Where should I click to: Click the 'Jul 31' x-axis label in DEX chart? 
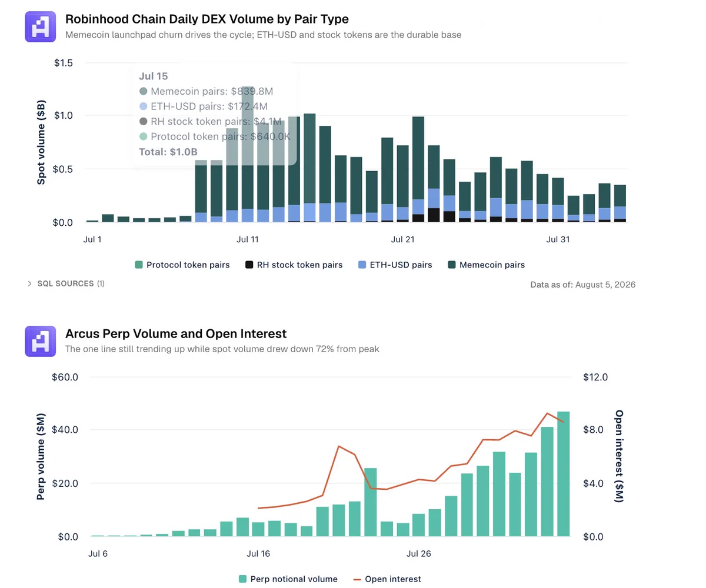pyautogui.click(x=558, y=239)
